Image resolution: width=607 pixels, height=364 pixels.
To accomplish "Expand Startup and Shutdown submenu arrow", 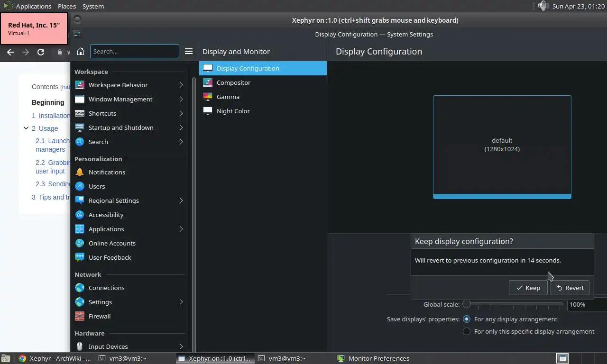I will click(181, 127).
